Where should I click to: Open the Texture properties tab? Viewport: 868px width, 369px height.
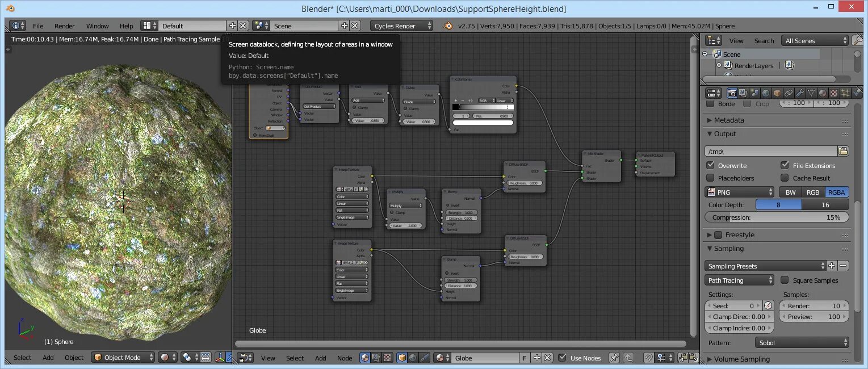click(x=834, y=93)
